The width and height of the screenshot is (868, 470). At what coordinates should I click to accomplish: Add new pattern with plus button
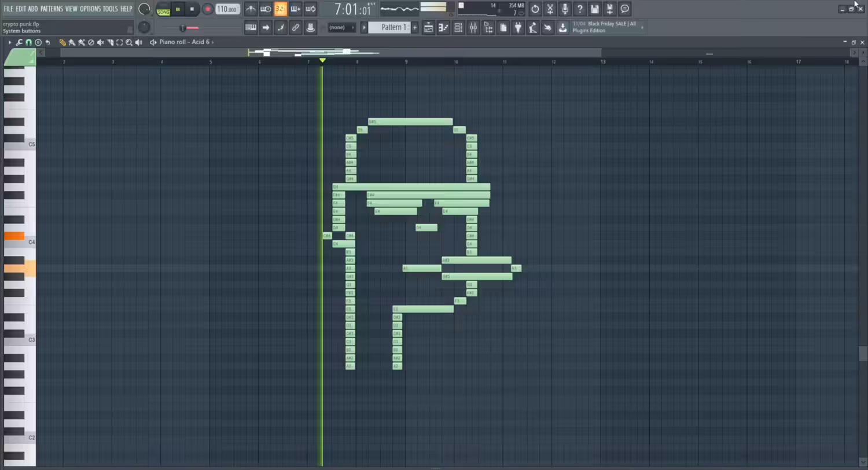pos(414,27)
